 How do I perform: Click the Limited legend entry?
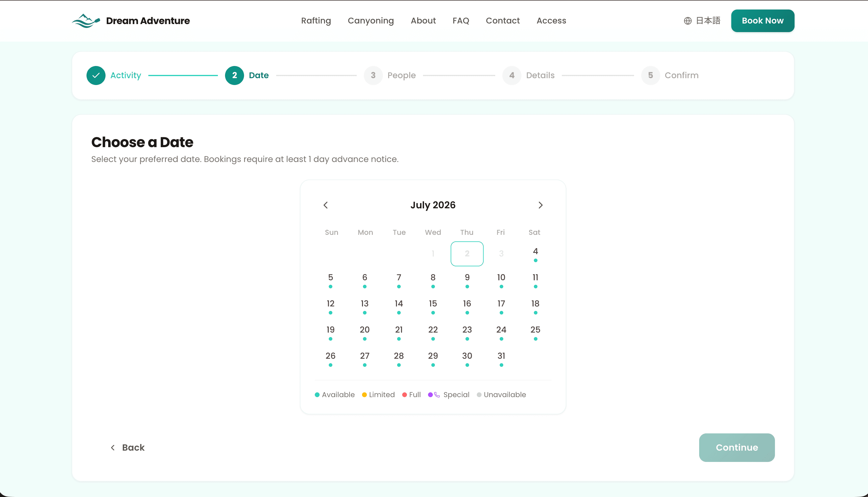378,394
